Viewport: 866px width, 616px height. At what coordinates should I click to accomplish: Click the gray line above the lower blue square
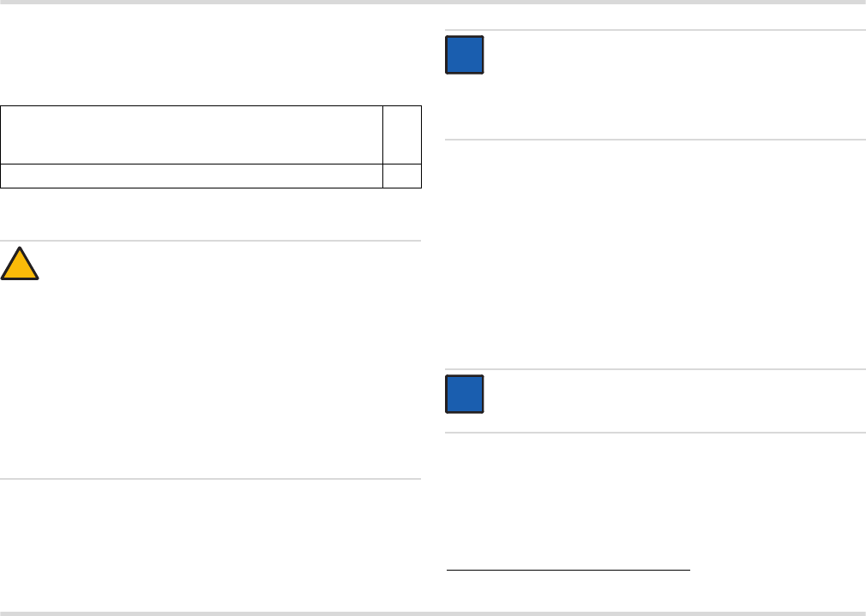point(656,368)
